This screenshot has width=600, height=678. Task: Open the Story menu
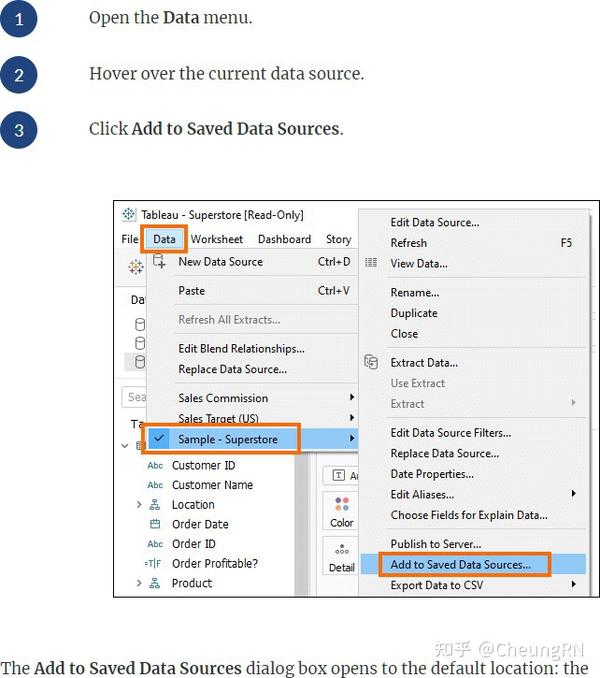338,239
